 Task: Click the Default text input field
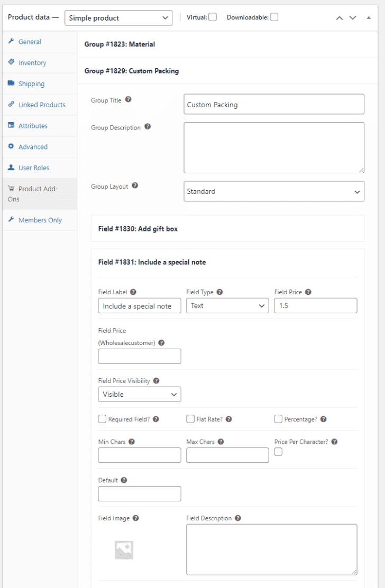pos(139,493)
